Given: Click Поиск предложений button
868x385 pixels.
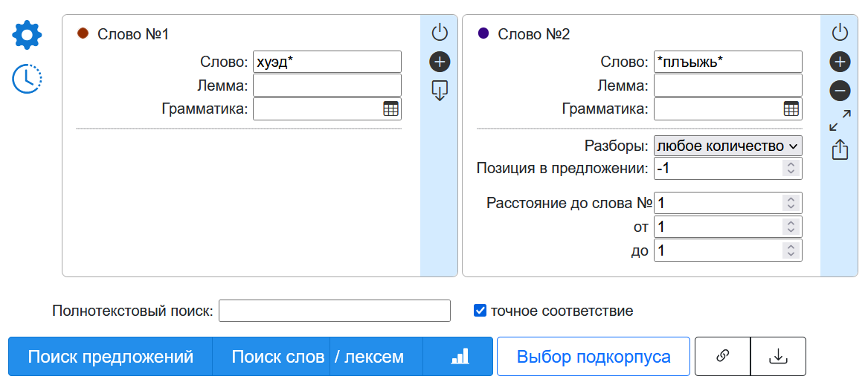Looking at the screenshot, I should (110, 357).
